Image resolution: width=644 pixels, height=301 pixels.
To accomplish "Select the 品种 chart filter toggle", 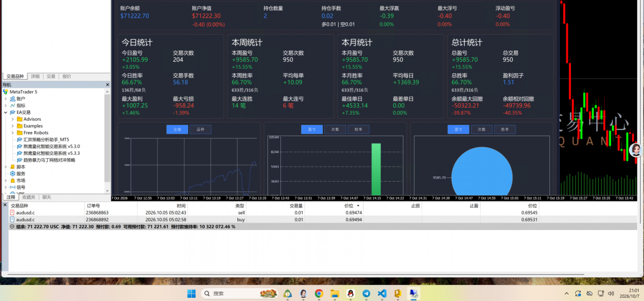I will click(200, 129).
